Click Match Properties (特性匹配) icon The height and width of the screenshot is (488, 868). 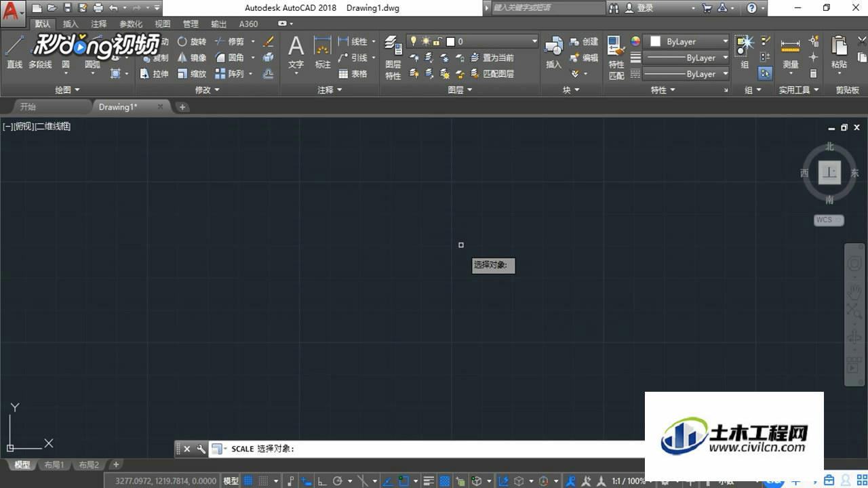pos(616,58)
